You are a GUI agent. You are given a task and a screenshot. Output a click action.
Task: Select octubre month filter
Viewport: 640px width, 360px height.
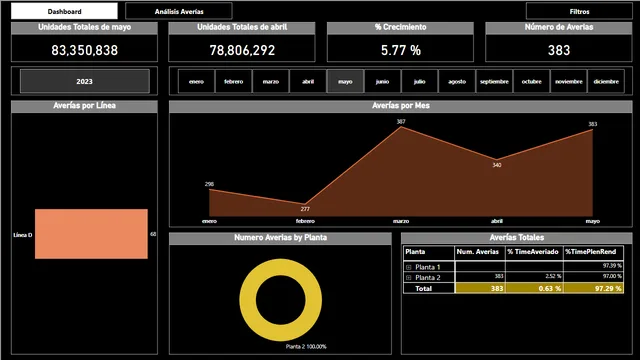coord(531,82)
